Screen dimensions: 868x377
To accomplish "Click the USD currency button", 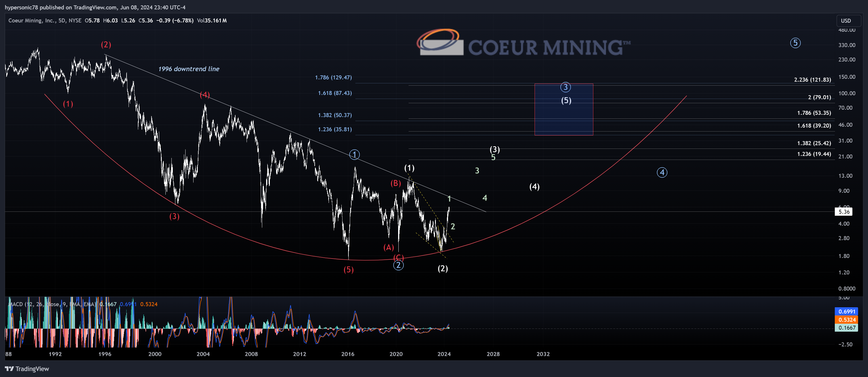I will [848, 20].
